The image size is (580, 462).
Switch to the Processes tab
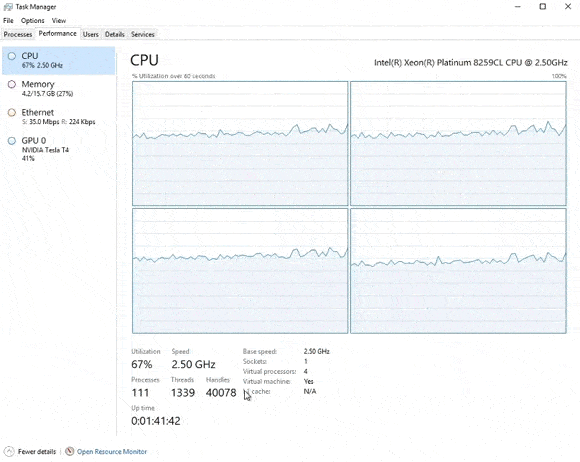[x=18, y=34]
